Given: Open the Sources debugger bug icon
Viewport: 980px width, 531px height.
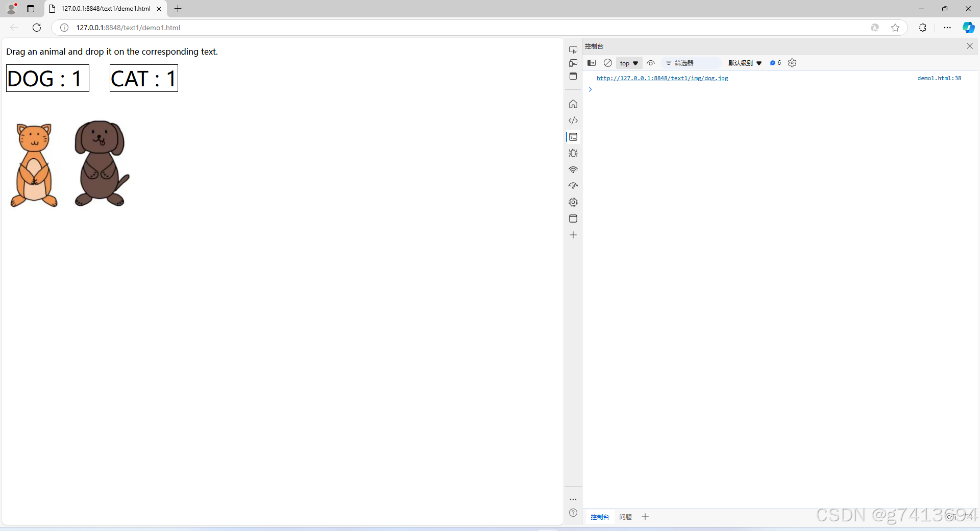Looking at the screenshot, I should 573,153.
